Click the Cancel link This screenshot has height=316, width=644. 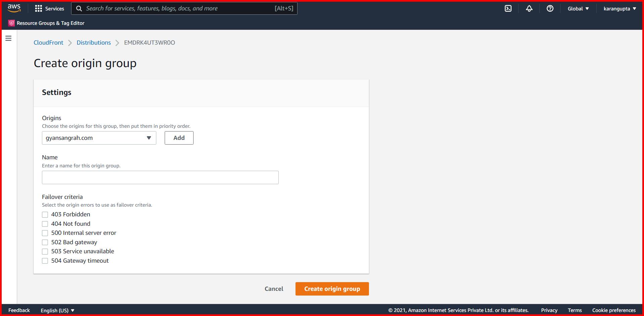[274, 288]
